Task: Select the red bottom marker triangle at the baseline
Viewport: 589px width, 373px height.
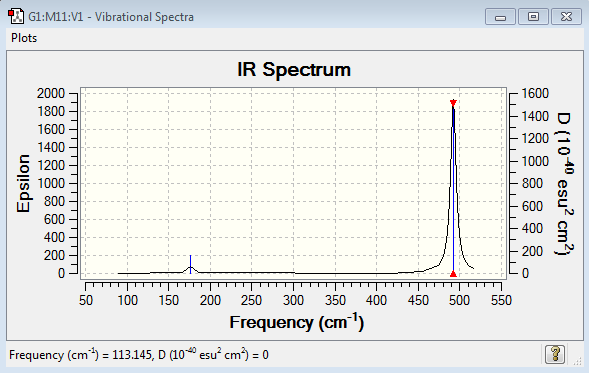Action: pyautogui.click(x=453, y=274)
